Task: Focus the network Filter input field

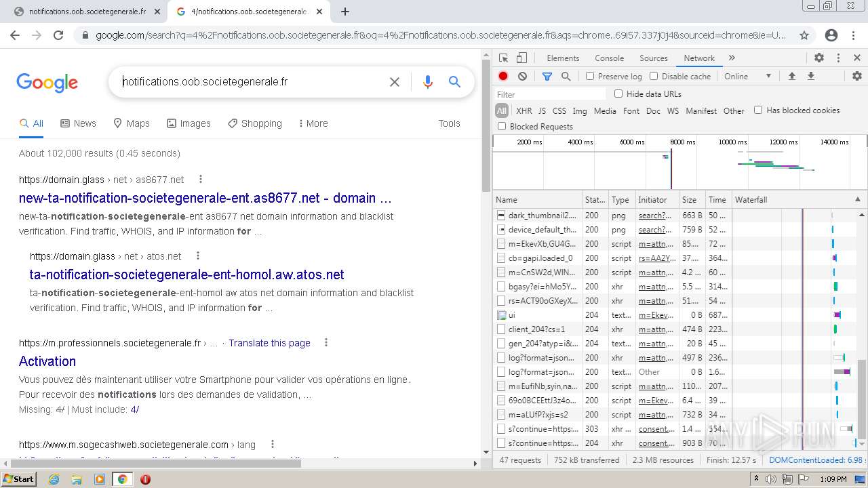Action: pos(550,94)
